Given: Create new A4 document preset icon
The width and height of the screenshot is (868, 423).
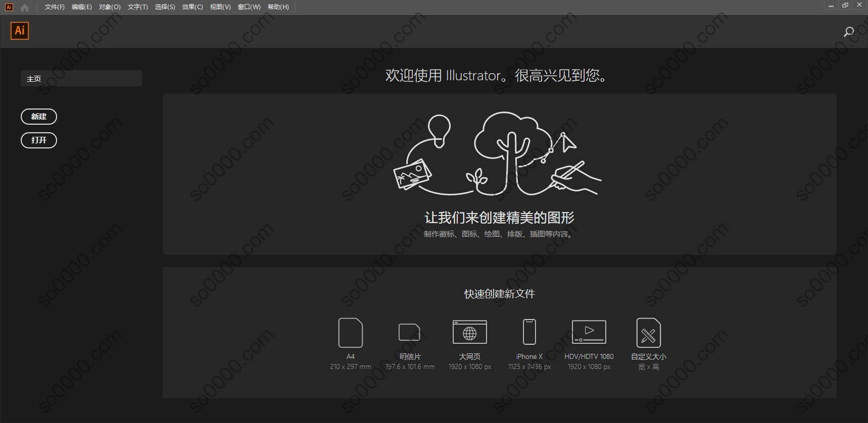Looking at the screenshot, I should (x=351, y=333).
